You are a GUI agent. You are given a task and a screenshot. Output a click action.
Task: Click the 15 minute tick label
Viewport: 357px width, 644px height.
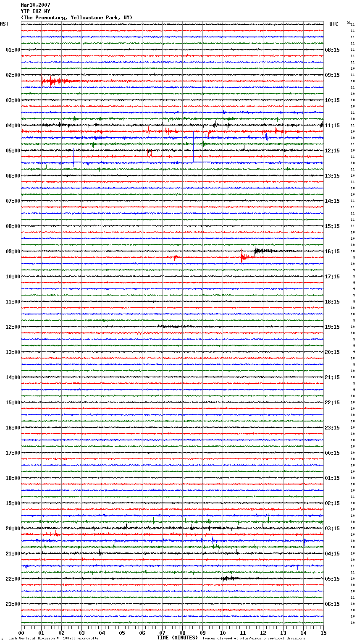[x=323, y=633]
